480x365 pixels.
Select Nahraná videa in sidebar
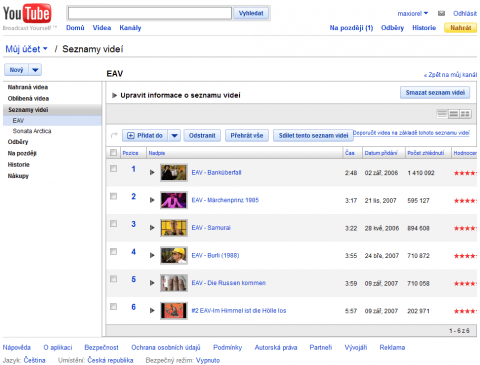coord(28,87)
